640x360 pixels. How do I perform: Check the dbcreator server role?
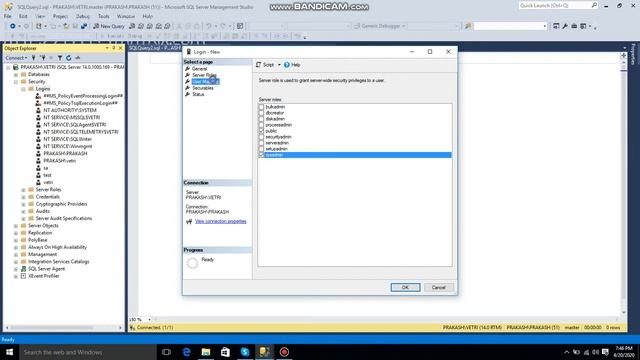coord(262,113)
